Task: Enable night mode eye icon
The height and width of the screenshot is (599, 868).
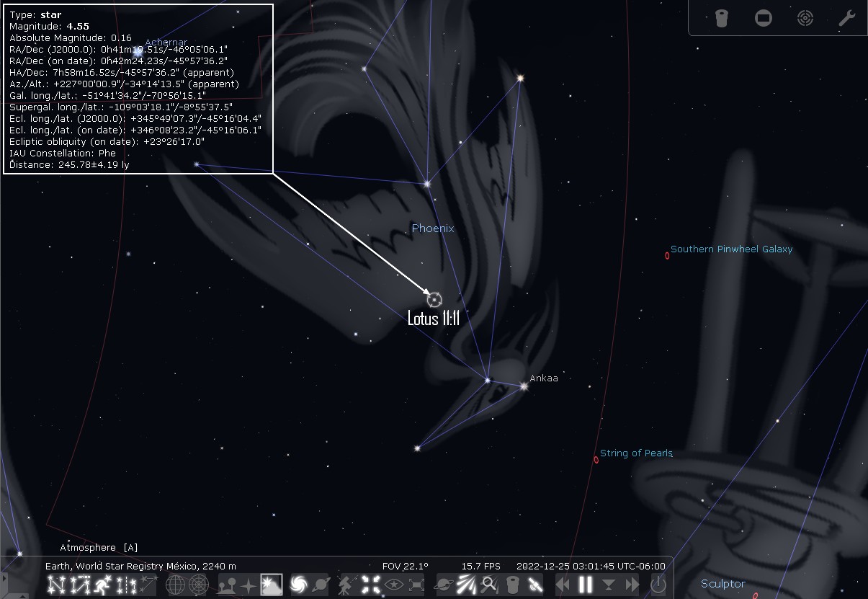Action: (393, 585)
